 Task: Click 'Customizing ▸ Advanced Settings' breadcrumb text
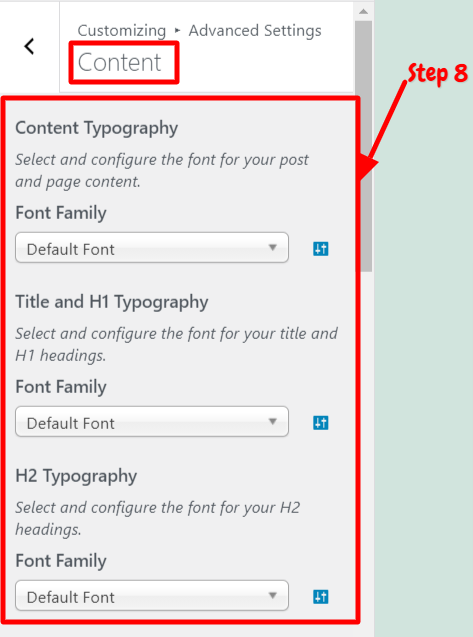coord(199,30)
